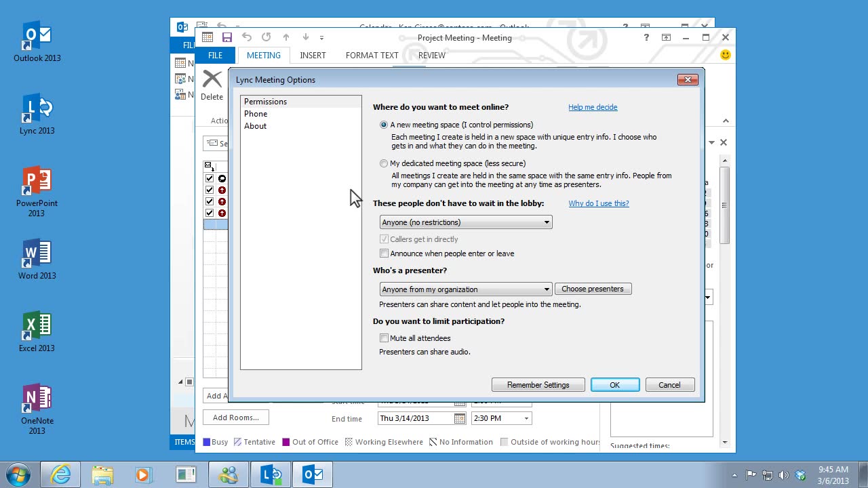Viewport: 868px width, 488px height.
Task: Click the Undo arrow in quick access toolbar
Action: click(247, 37)
